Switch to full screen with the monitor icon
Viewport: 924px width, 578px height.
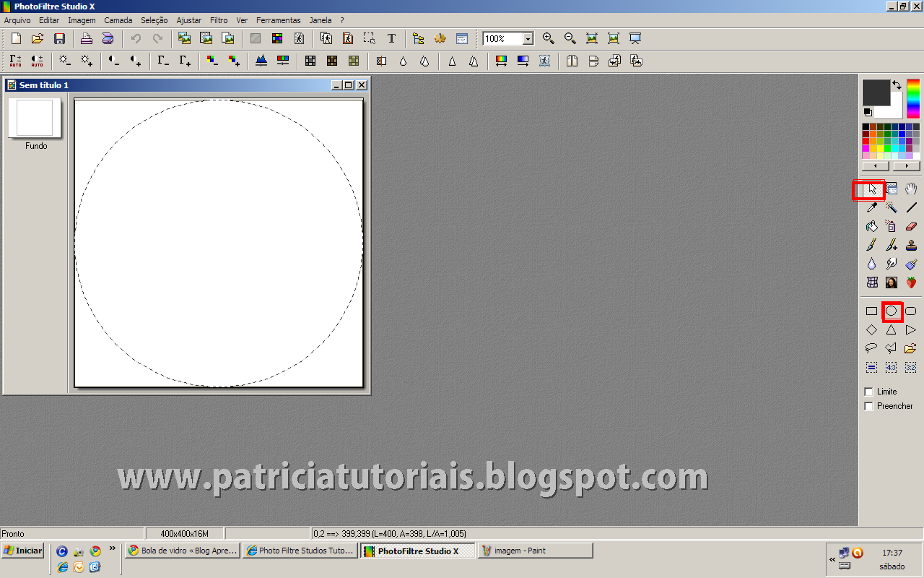[x=635, y=38]
